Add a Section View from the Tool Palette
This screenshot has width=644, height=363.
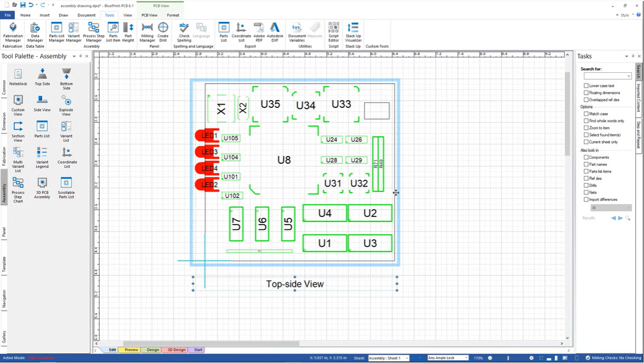click(18, 130)
